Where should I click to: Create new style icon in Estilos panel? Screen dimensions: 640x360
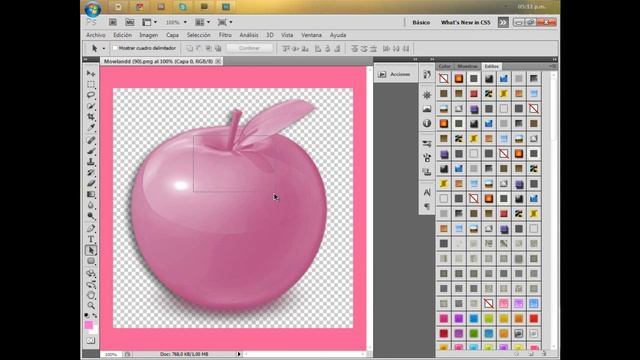[x=531, y=354]
